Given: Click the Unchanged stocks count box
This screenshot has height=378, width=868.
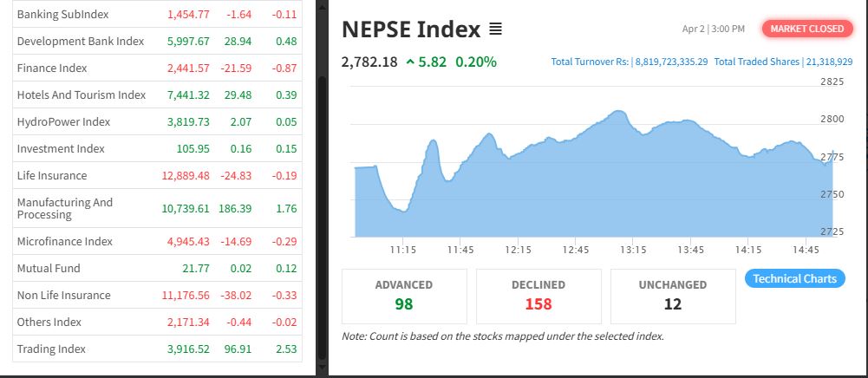Looking at the screenshot, I should (673, 295).
